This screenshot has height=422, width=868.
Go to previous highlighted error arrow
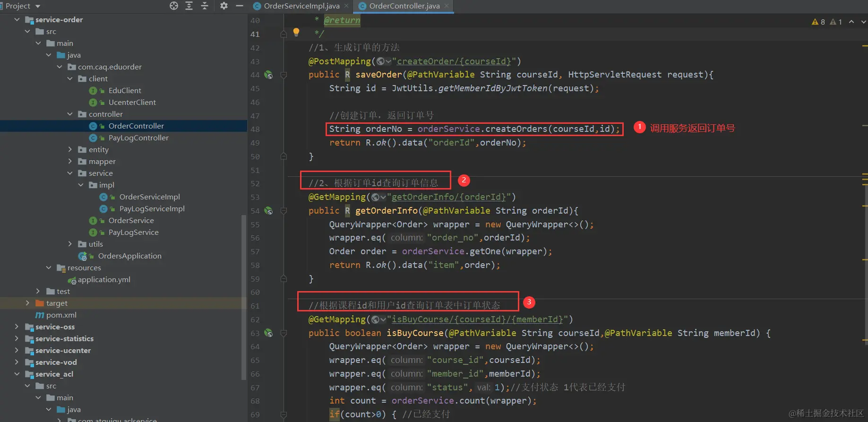pos(851,22)
